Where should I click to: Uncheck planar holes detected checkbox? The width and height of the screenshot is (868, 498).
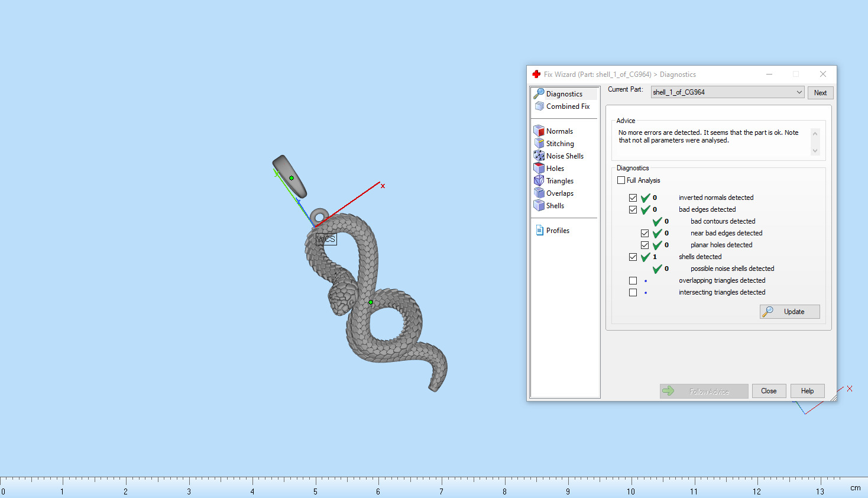644,245
